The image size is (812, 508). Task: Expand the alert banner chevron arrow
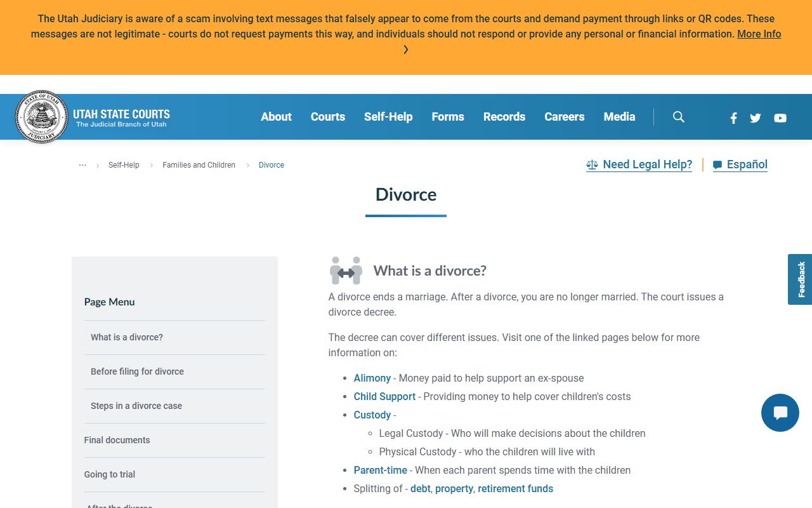pyautogui.click(x=406, y=50)
